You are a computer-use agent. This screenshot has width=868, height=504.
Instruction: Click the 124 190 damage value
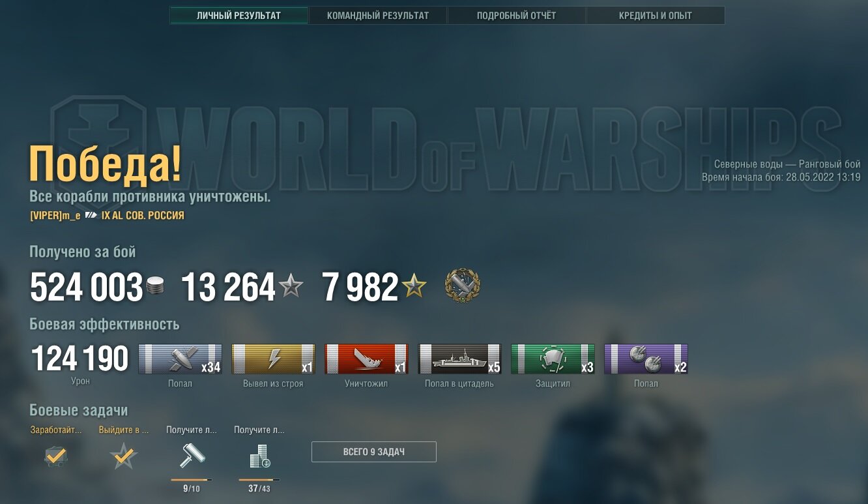(x=80, y=359)
